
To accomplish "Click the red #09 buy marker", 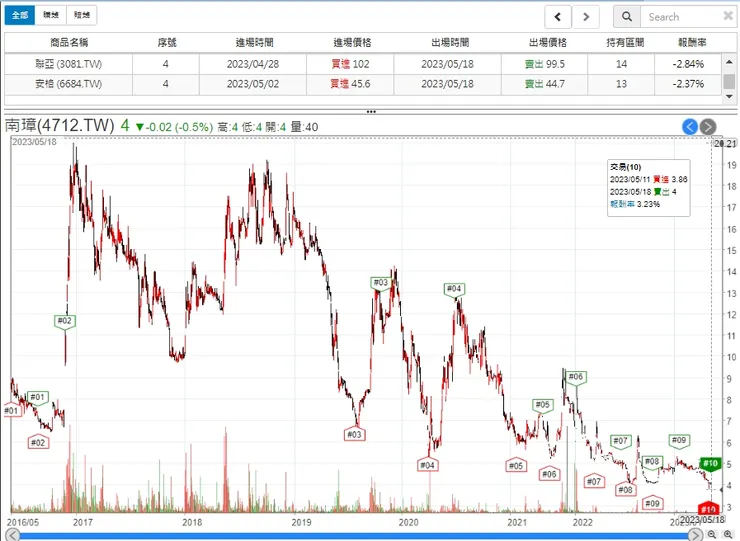I will click(652, 503).
